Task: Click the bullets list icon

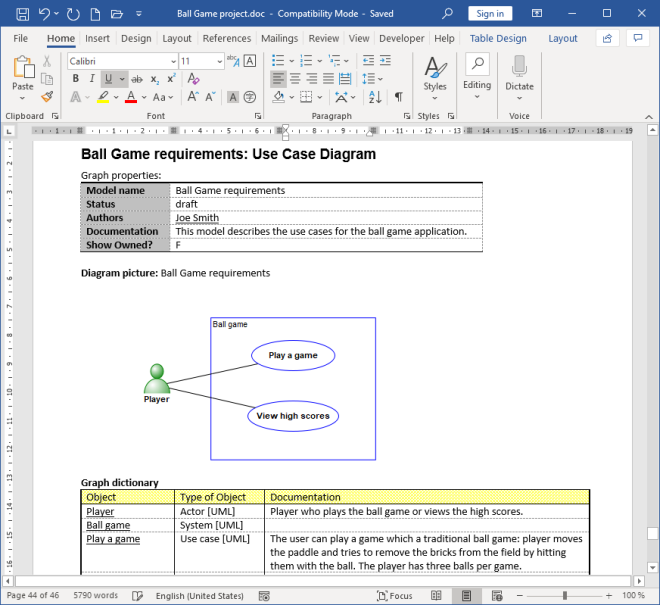Action: (x=279, y=61)
